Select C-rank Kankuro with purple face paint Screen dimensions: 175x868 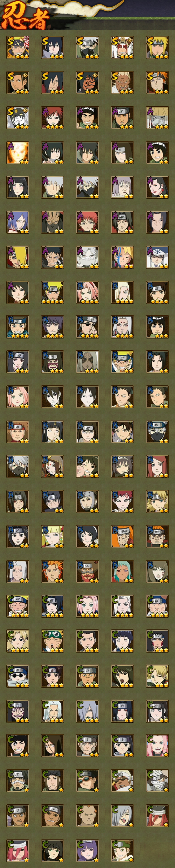click(x=18, y=711)
